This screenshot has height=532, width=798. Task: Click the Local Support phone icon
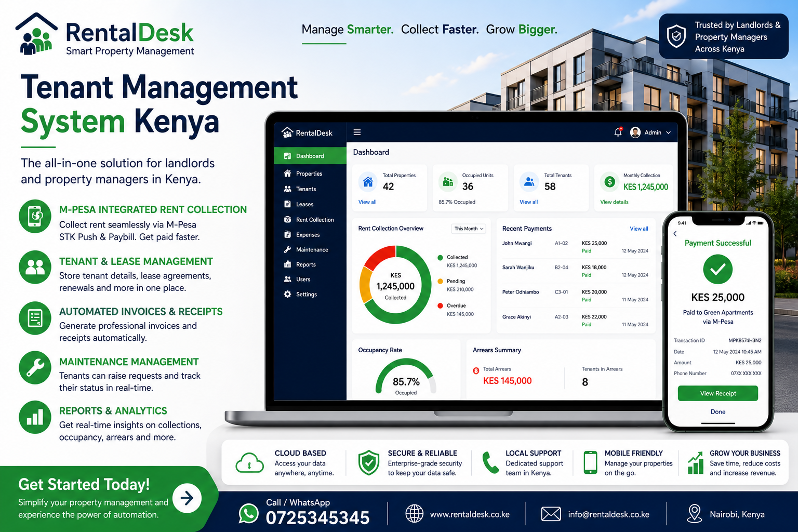pos(490,462)
